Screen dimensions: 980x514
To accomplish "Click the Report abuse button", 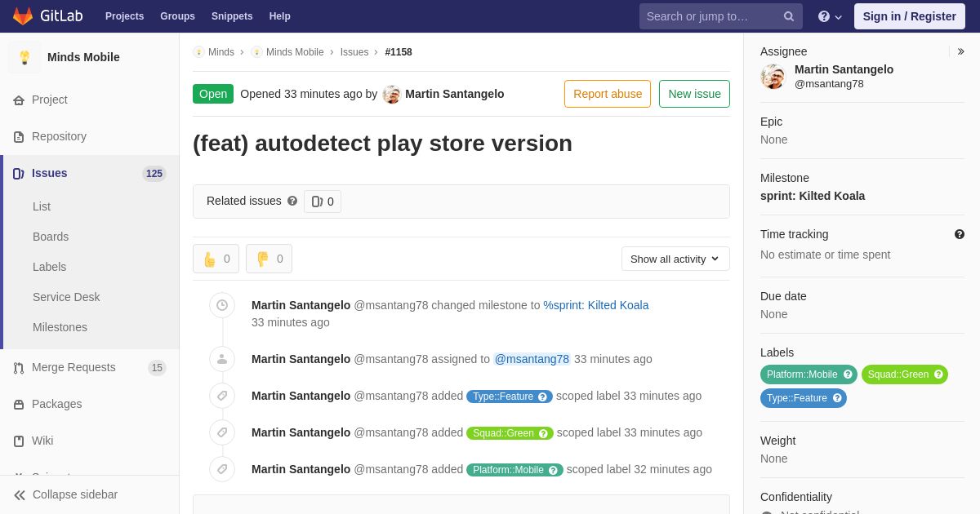I will coord(608,94).
